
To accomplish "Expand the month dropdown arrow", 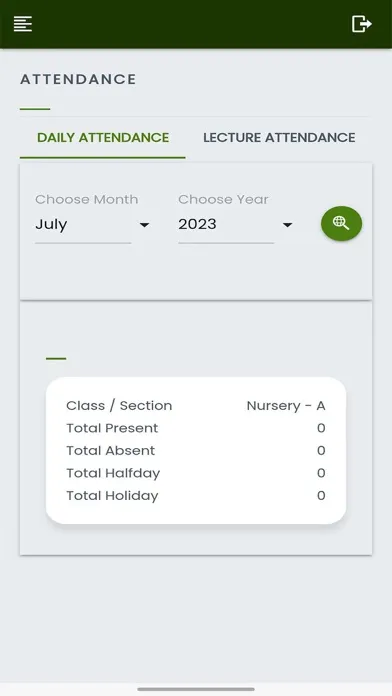I will (x=144, y=225).
